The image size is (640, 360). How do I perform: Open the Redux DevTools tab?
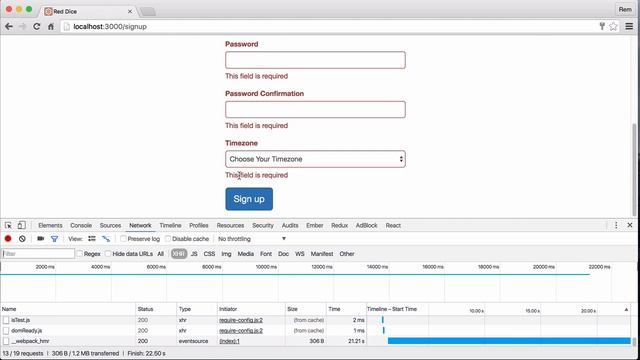pos(339,225)
